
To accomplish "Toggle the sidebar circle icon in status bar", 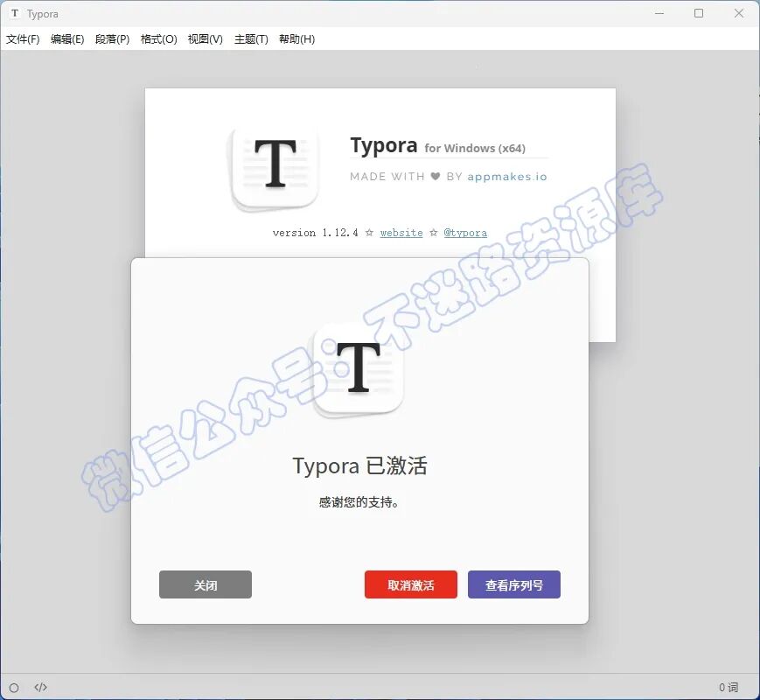I will point(14,688).
